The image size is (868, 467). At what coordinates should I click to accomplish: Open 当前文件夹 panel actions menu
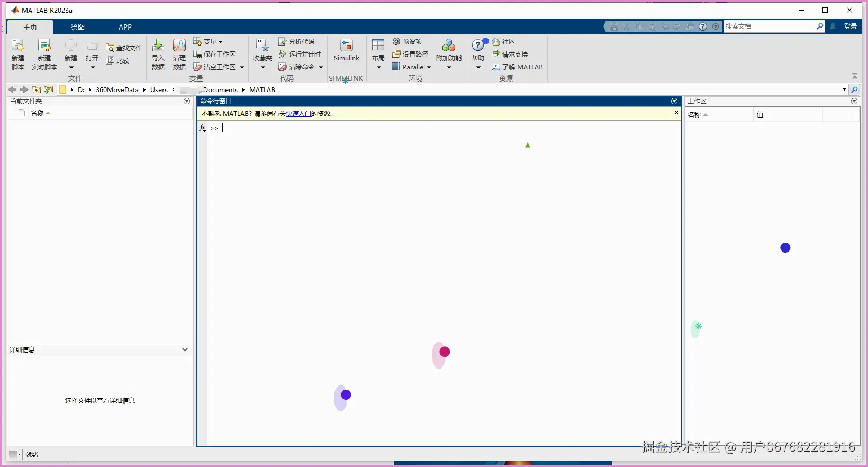(x=187, y=101)
